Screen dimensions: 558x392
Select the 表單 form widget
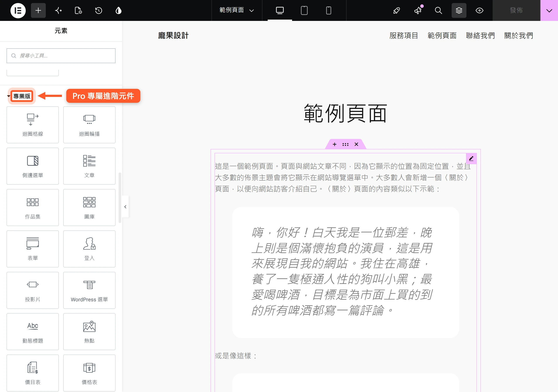[x=32, y=249]
